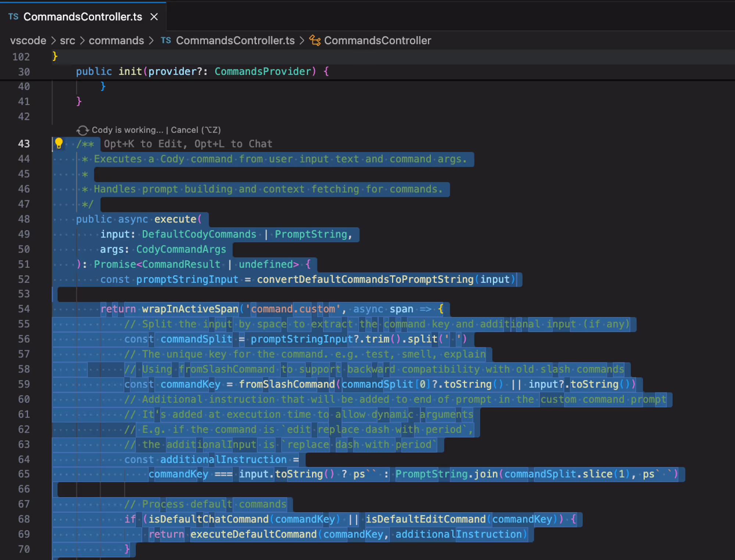Click 'DefaultCodyCommands' type on line 49
Image resolution: width=735 pixels, height=560 pixels.
pos(199,234)
